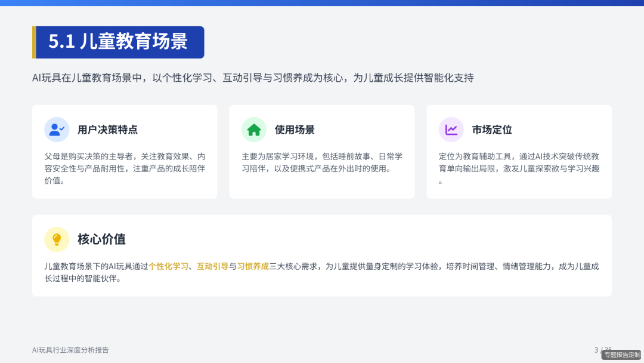Expand the 用户决策特点 details
644x363 pixels.
(x=125, y=164)
